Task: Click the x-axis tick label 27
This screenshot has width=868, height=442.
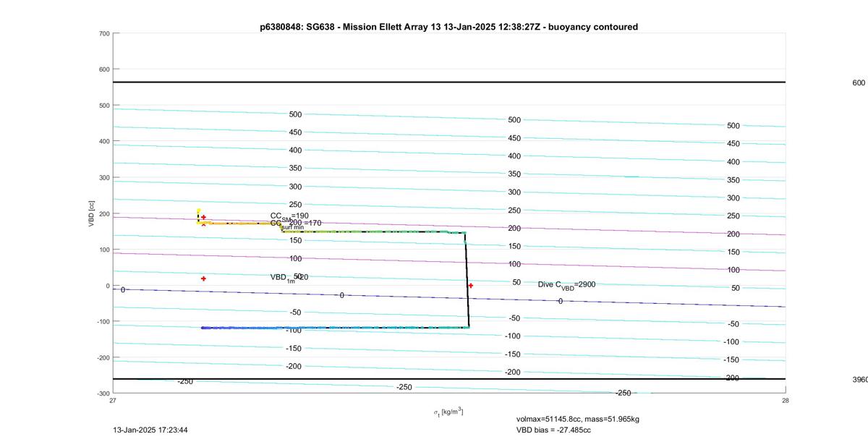Action: coord(113,400)
